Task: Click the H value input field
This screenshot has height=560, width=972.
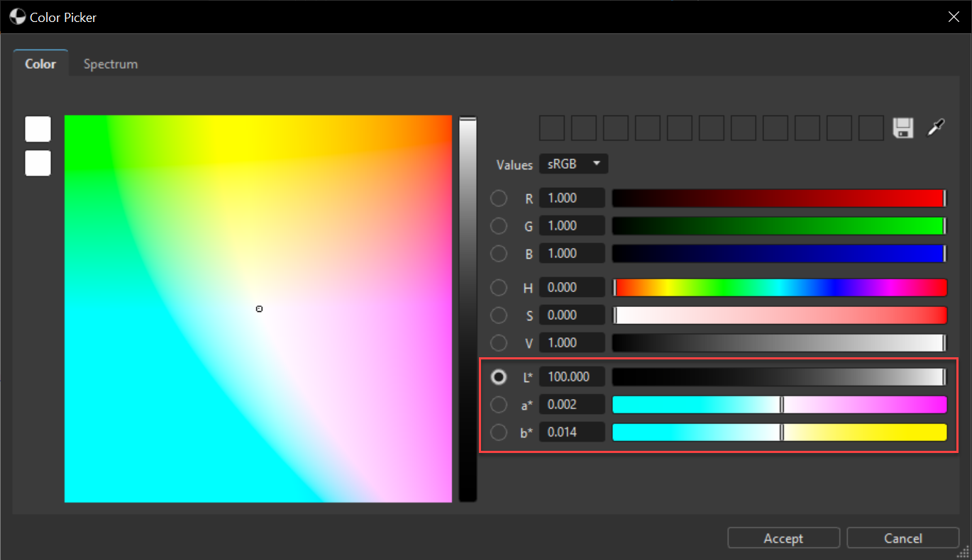Action: coord(572,287)
